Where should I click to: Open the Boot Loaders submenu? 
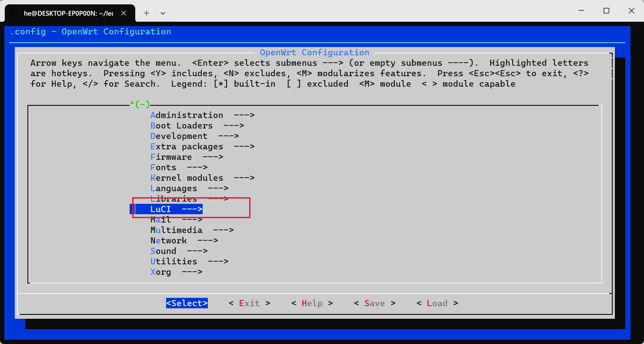click(197, 126)
